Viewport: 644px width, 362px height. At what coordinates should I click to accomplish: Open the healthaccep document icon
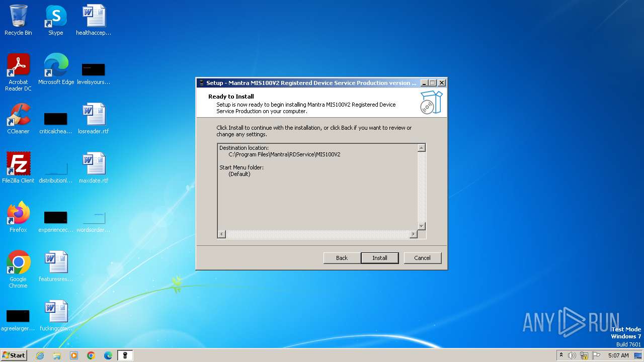click(x=94, y=20)
